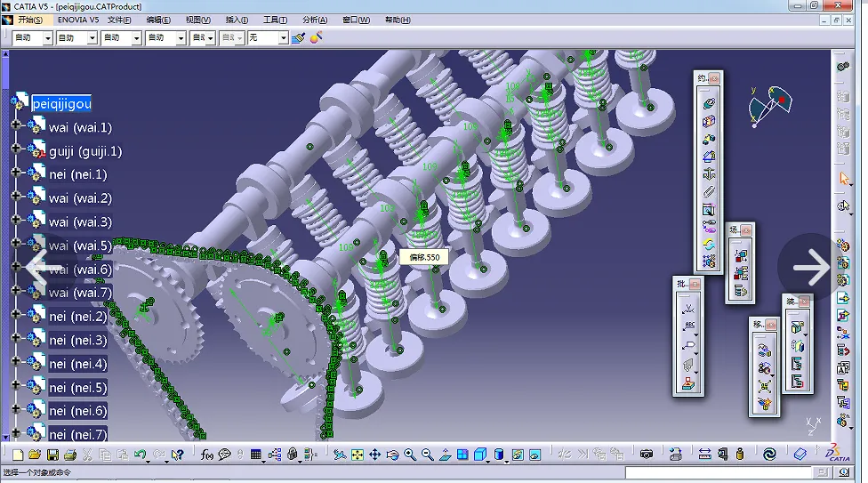Open the first 自动 dropdown in top toolbar
Screen dimensions: 868x483
48,37
